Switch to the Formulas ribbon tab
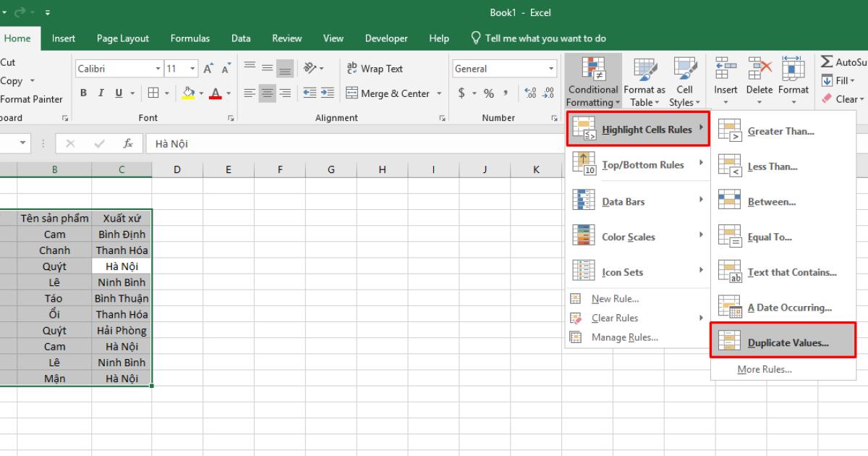This screenshot has height=456, width=868. point(190,38)
